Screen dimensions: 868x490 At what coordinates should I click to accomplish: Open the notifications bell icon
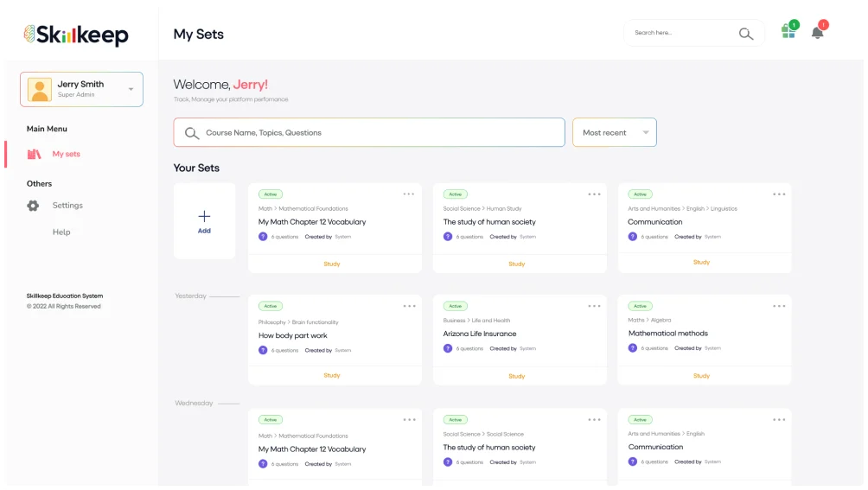pyautogui.click(x=817, y=33)
